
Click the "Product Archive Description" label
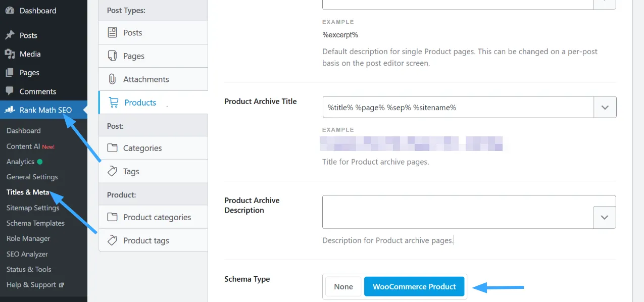pos(252,206)
